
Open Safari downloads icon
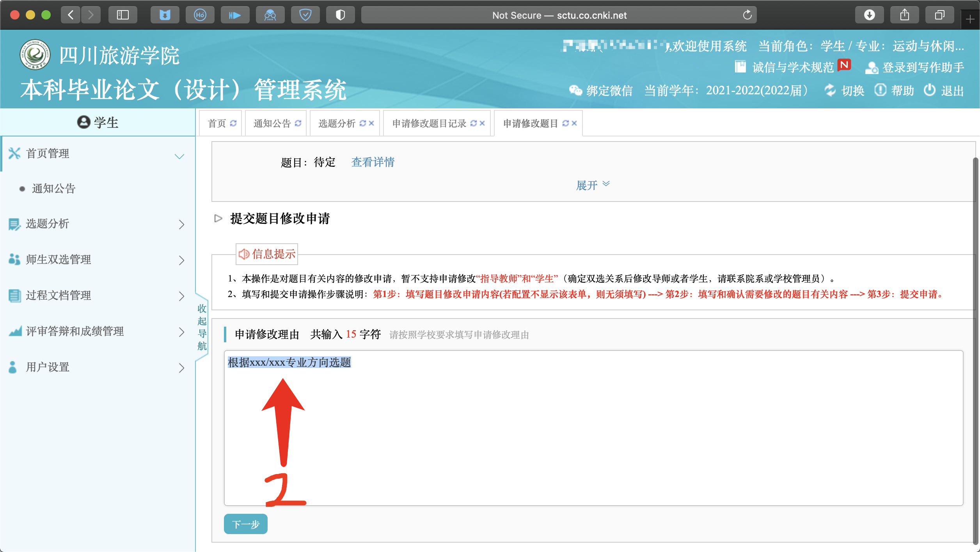click(x=869, y=15)
